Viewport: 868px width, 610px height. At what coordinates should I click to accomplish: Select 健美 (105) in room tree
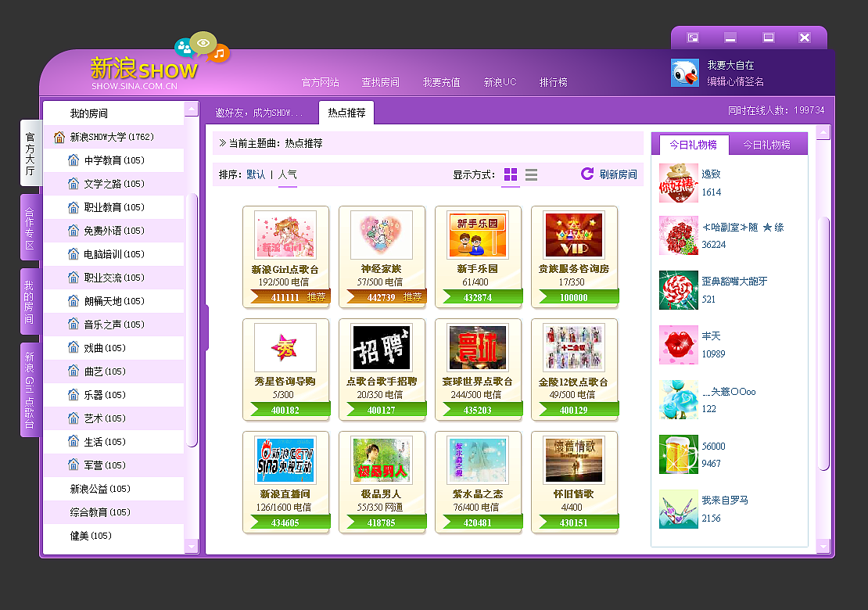coord(113,535)
